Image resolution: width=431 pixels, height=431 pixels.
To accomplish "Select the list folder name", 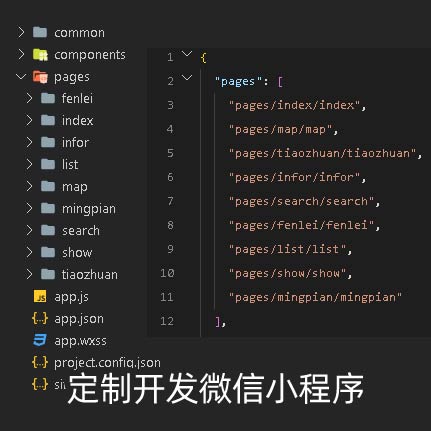I will [70, 164].
